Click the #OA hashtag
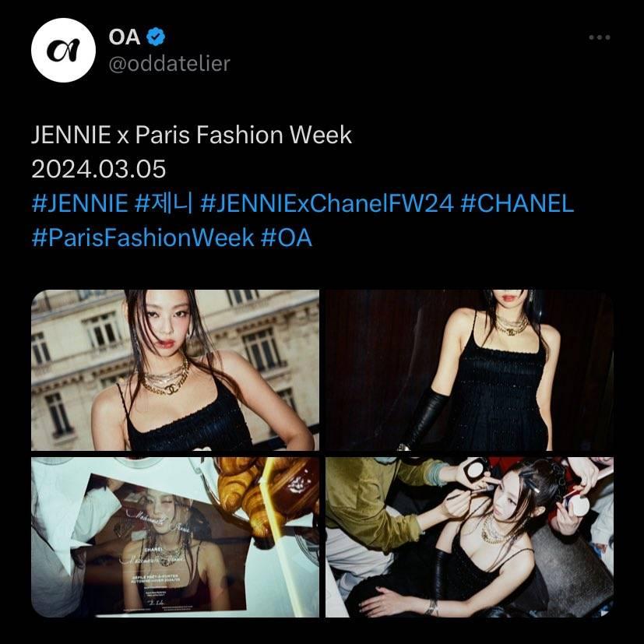This screenshot has width=644, height=644. [x=287, y=238]
